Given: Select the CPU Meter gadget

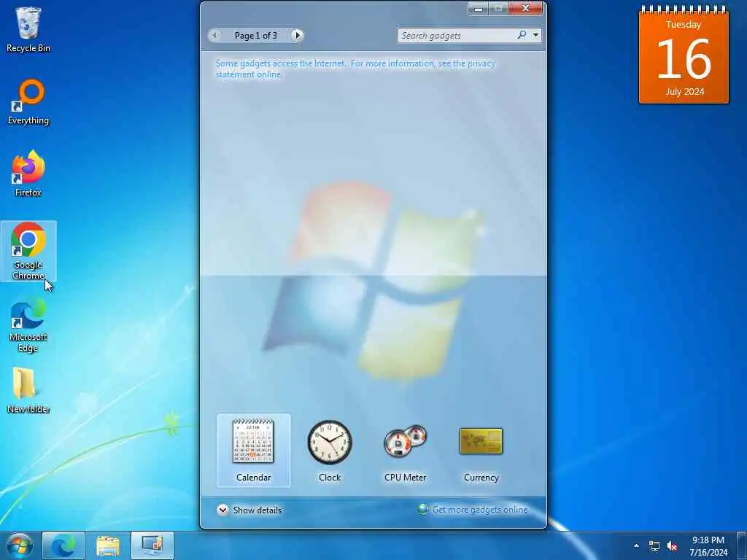Looking at the screenshot, I should 405,451.
